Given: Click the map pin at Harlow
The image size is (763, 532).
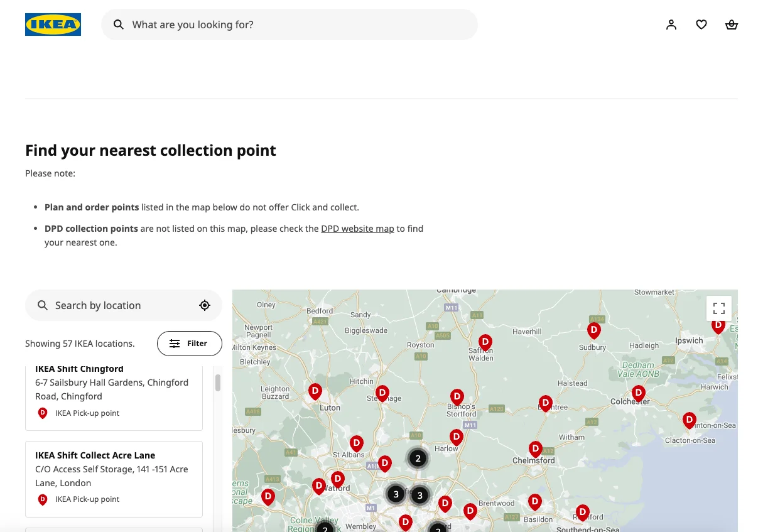Looking at the screenshot, I should pyautogui.click(x=457, y=437).
